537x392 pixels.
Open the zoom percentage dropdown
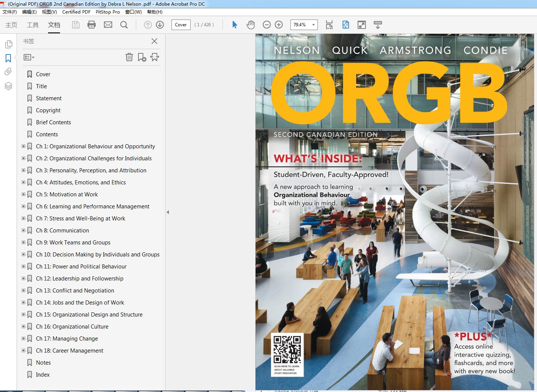pos(313,25)
